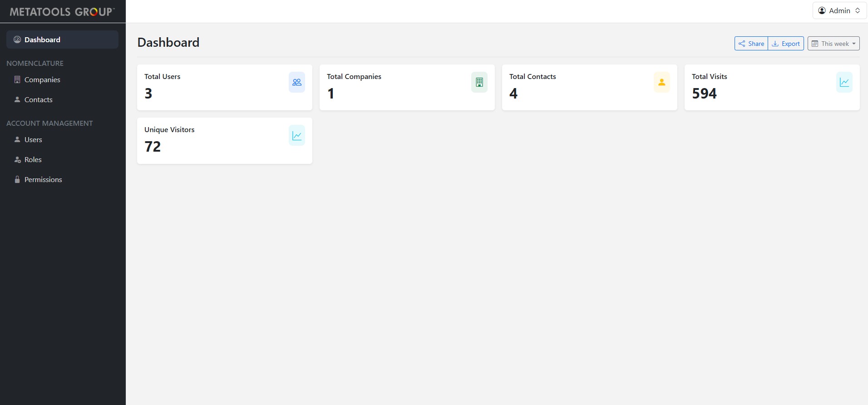Open the Admin user dropdown
Viewport: 868px width, 405px height.
point(839,10)
